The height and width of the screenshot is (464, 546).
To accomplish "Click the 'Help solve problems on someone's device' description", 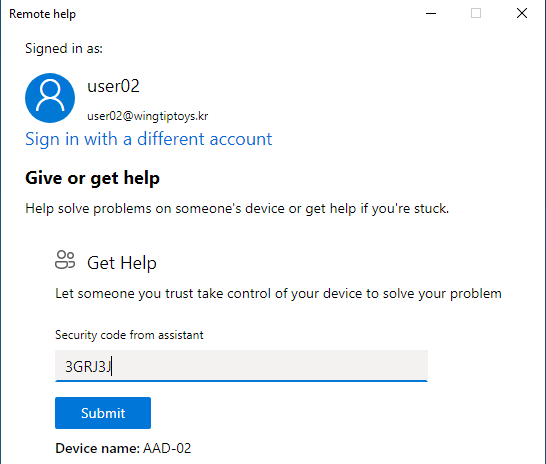I will tap(237, 209).
